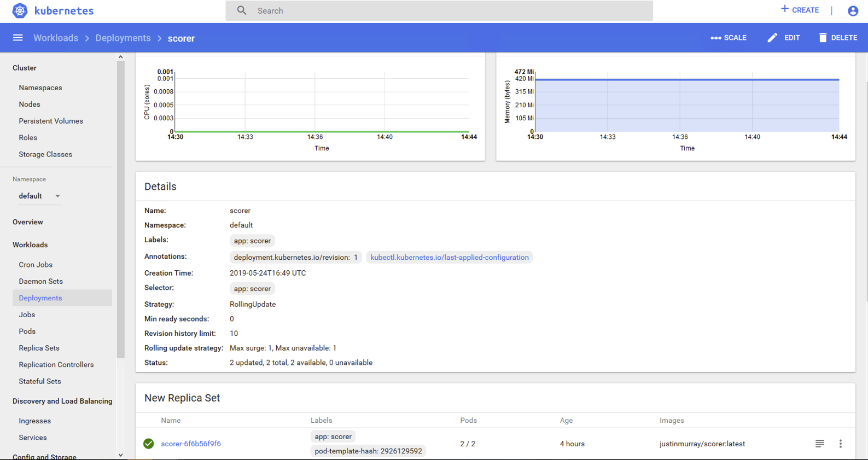Open the three-dot menu for scorer-6f6b56f9f6

coord(840,444)
